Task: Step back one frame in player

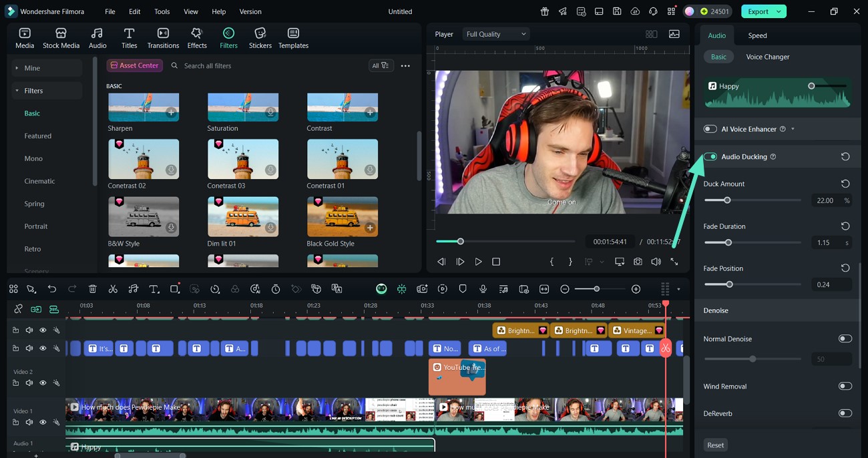Action: coord(441,262)
